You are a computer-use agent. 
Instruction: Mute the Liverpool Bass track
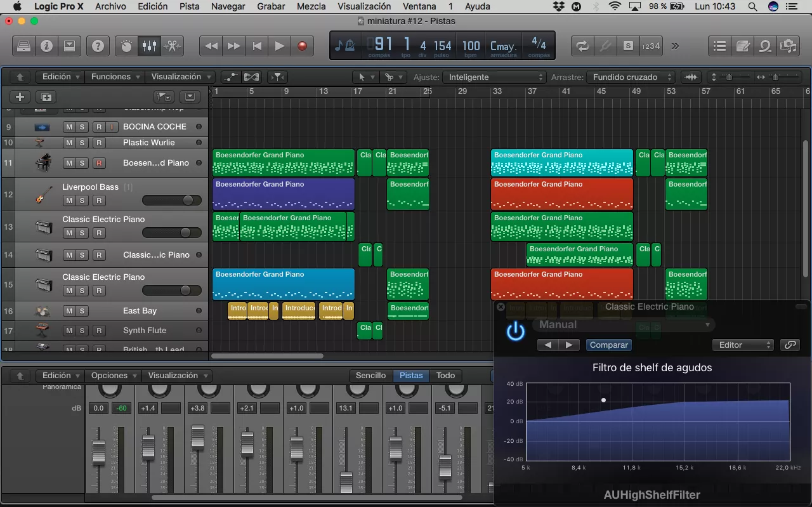69,201
